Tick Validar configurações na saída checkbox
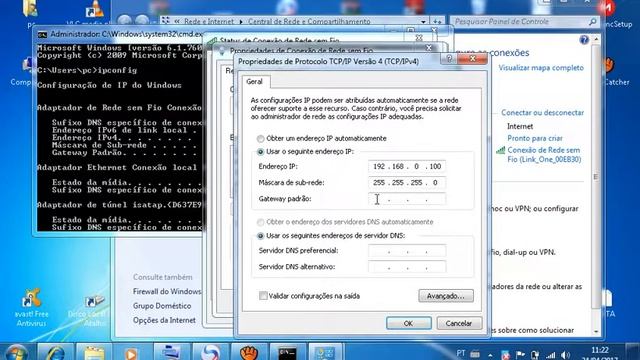 click(x=263, y=296)
